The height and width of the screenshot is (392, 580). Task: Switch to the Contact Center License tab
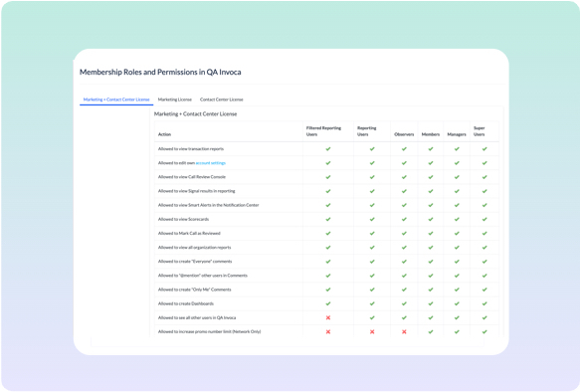[222, 99]
